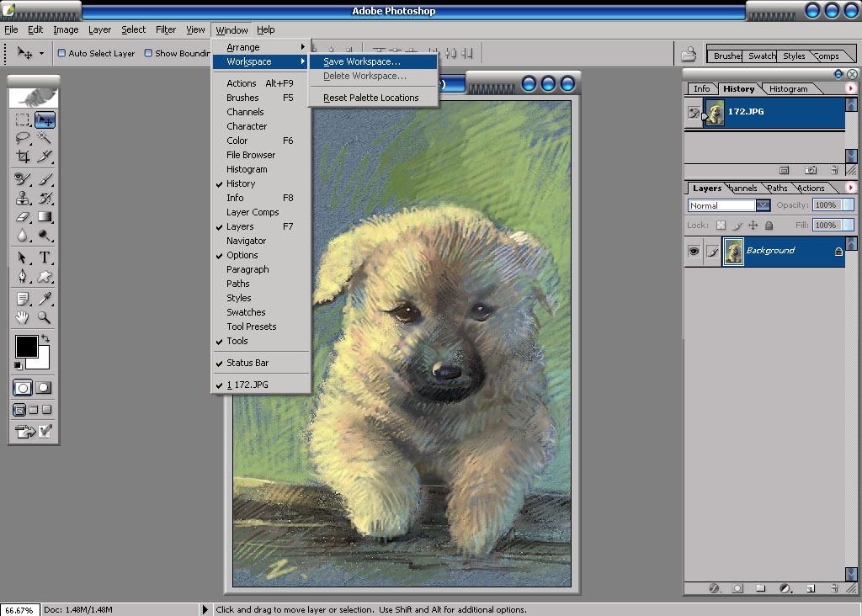This screenshot has height=616, width=862.
Task: Select the Pen tool
Action: 22,276
